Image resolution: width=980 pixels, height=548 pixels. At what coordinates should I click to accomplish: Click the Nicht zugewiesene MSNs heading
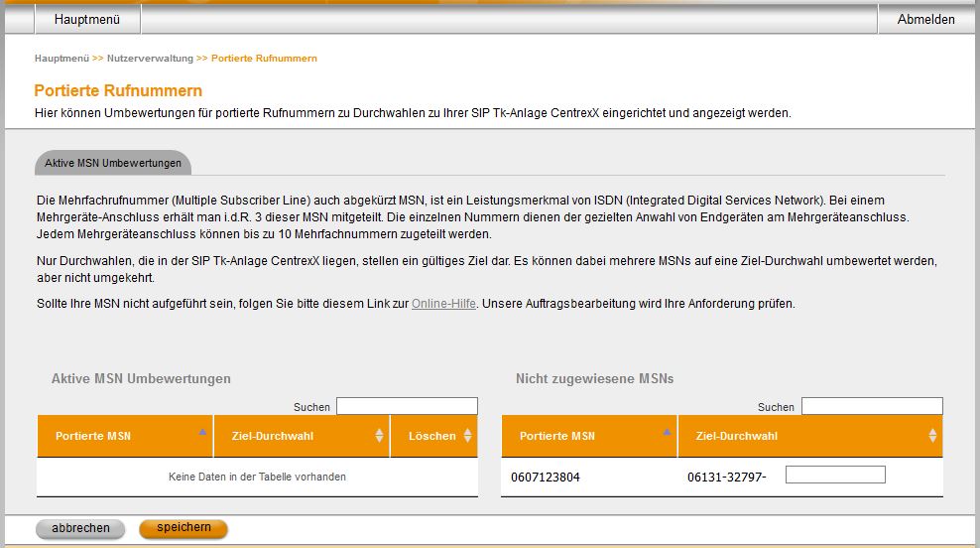594,378
